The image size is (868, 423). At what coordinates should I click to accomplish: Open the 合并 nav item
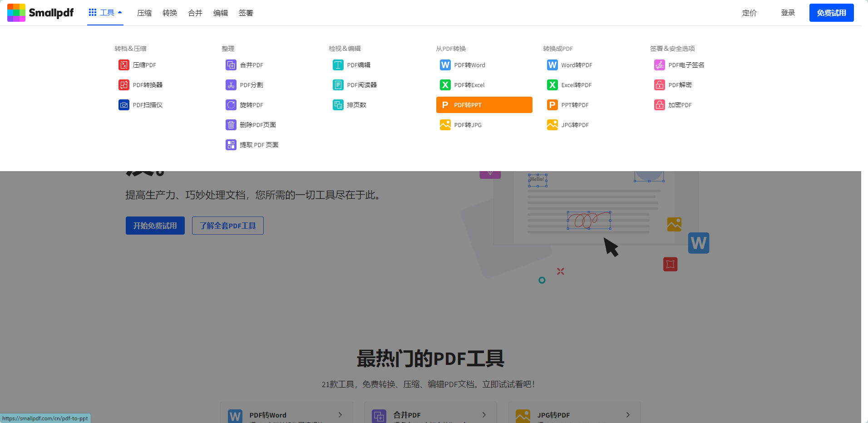195,13
